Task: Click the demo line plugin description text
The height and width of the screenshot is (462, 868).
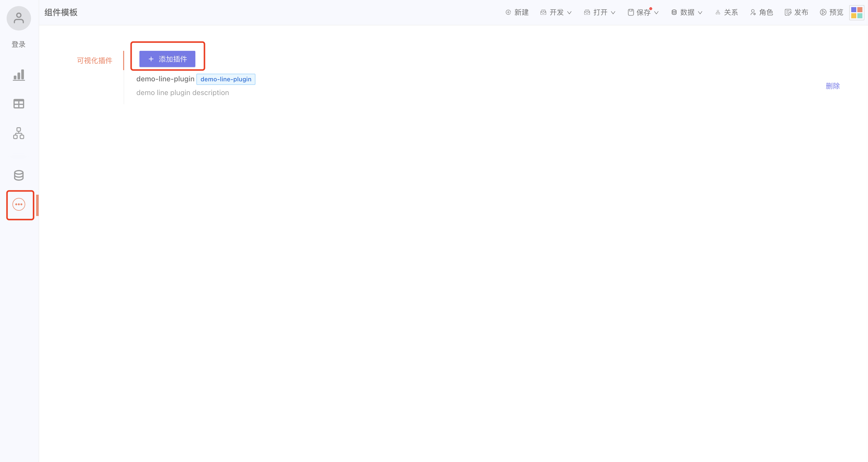Action: [183, 93]
